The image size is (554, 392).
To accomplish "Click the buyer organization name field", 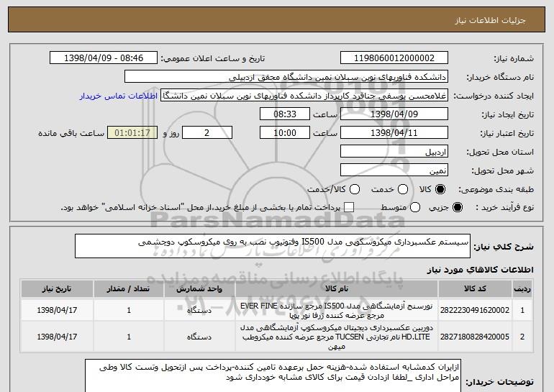I will coord(286,77).
